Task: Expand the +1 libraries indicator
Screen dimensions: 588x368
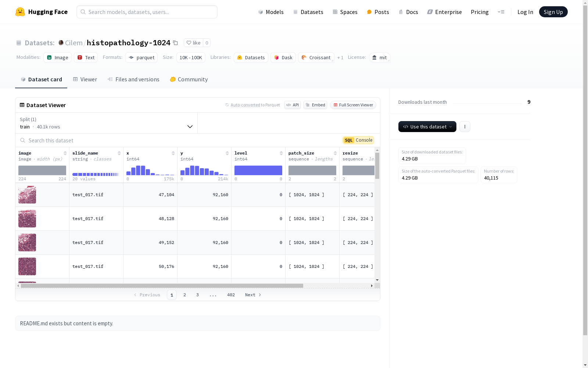Action: click(340, 57)
